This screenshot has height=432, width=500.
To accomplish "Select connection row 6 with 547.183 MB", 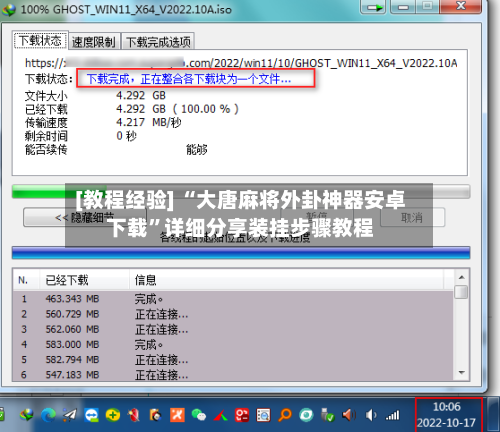I will tap(233, 375).
